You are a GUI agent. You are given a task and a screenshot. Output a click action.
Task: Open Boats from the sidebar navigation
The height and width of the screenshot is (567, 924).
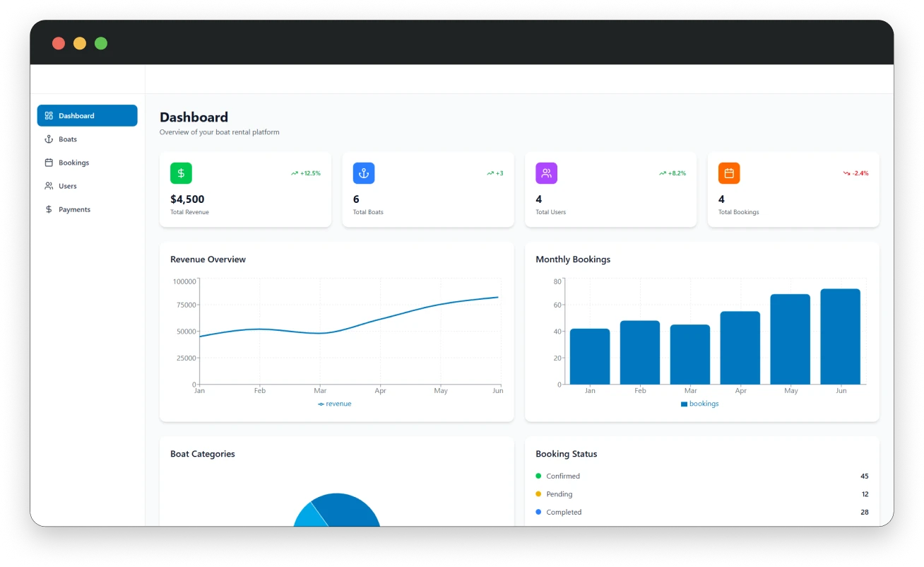click(x=68, y=139)
